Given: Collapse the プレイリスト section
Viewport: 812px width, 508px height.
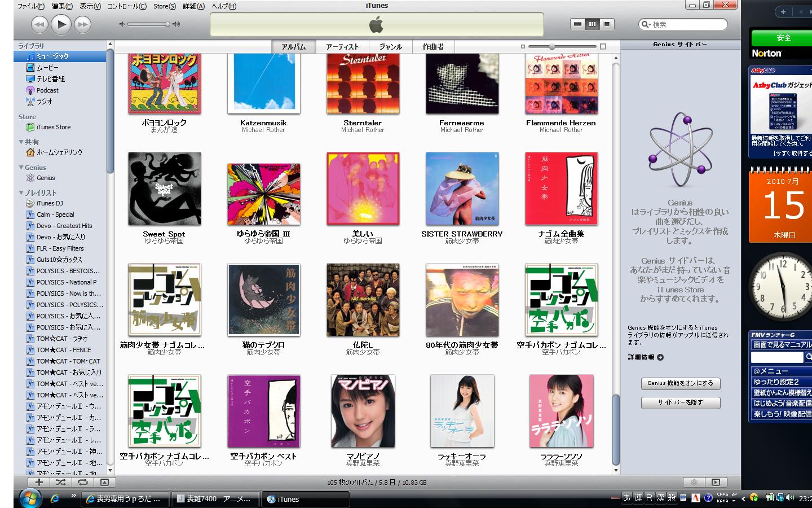Looking at the screenshot, I should click(x=21, y=192).
